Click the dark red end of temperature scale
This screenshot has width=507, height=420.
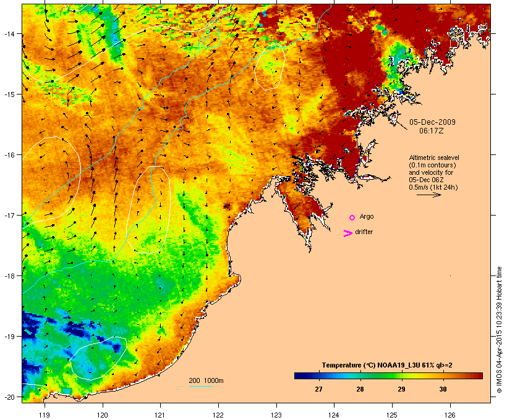point(479,376)
